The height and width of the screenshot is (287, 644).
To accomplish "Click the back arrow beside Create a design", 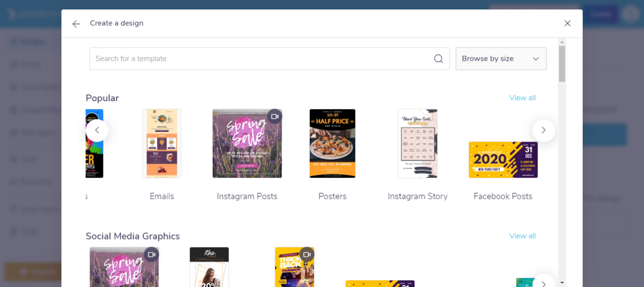I will pos(76,24).
